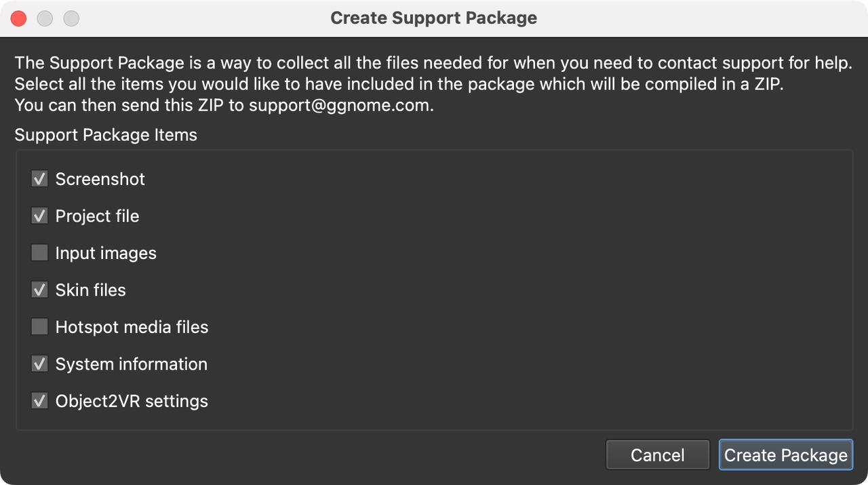
Task: Uncheck the Object2VR settings option
Action: [39, 400]
